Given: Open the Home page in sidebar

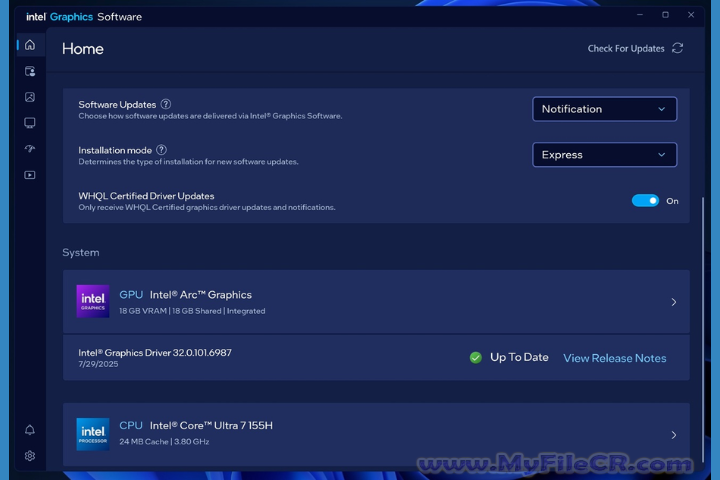Looking at the screenshot, I should [30, 45].
